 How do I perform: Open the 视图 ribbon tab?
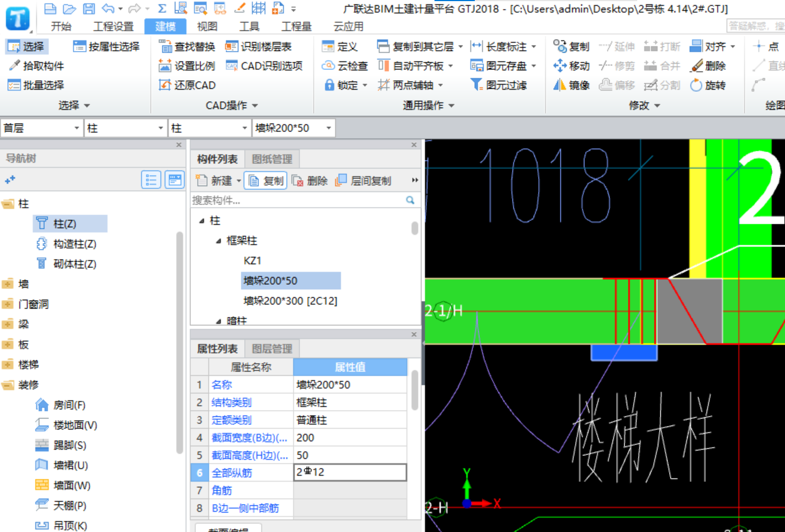[207, 26]
